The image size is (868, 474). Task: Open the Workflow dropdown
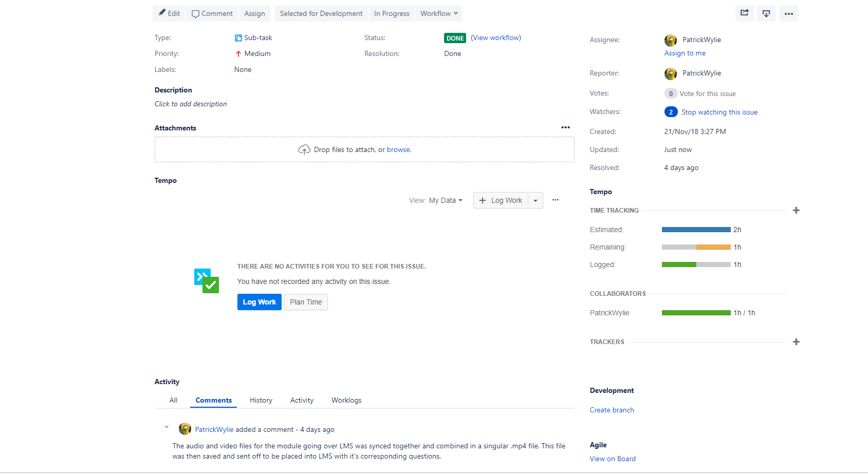pos(439,13)
